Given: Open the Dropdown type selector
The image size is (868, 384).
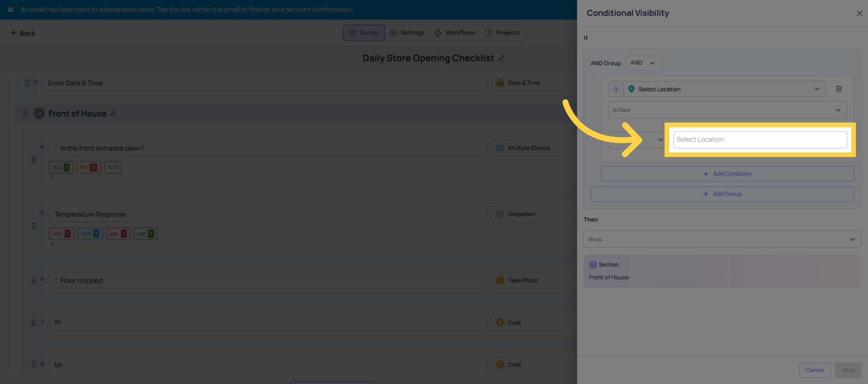Looking at the screenshot, I should point(533,214).
